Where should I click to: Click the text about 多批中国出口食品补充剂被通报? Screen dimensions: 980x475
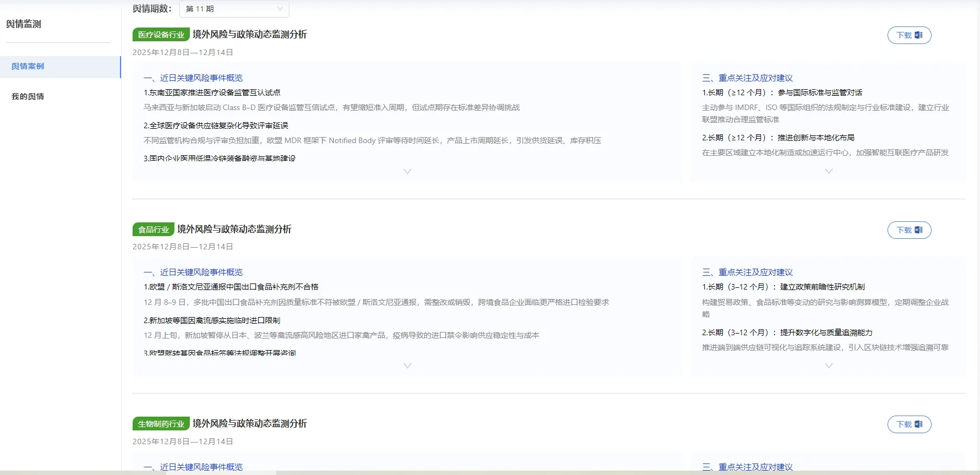(x=376, y=302)
